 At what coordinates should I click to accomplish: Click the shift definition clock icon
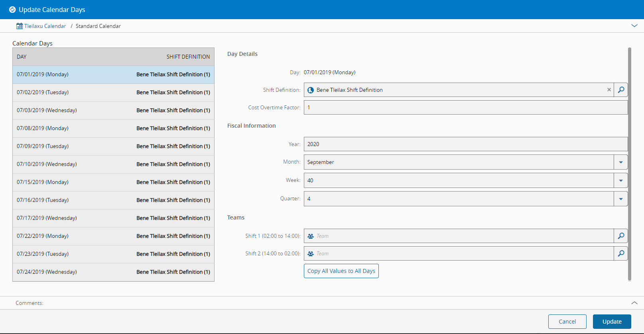click(x=311, y=90)
